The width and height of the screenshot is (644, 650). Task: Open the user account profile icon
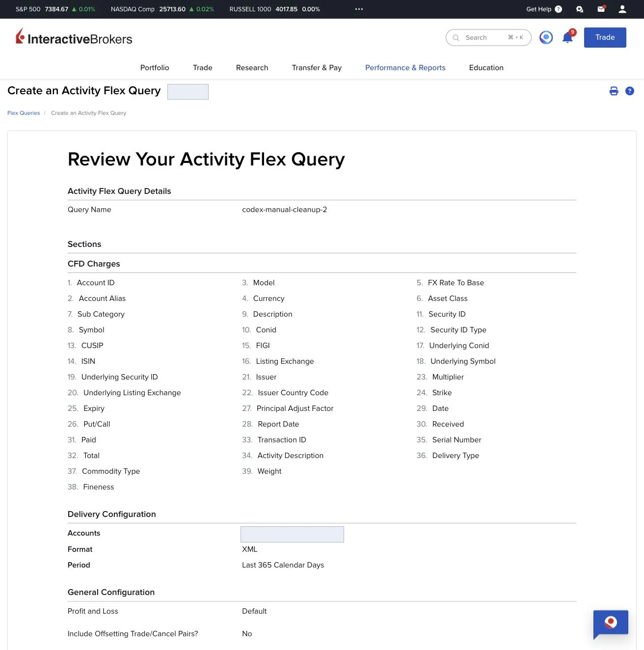[622, 9]
